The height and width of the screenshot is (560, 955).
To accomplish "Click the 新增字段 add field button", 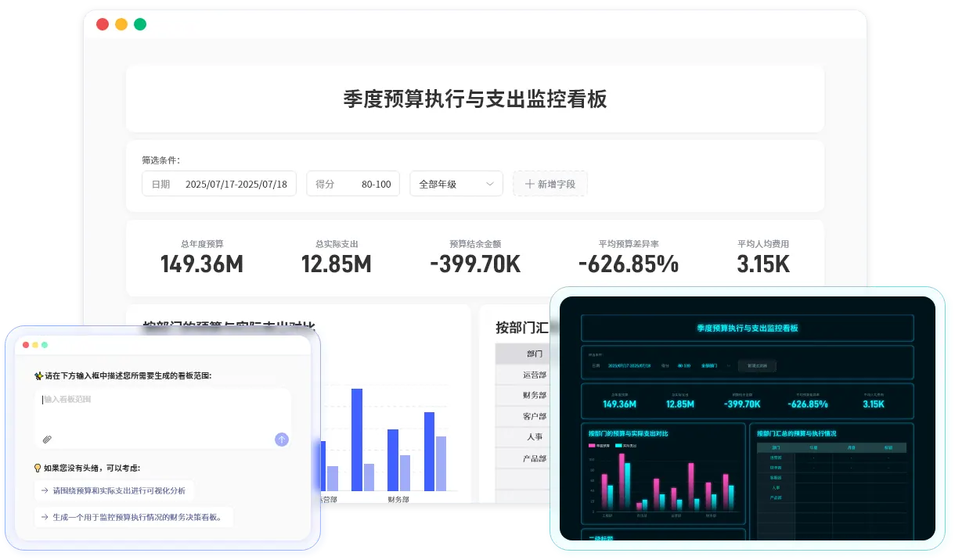I will (x=550, y=184).
